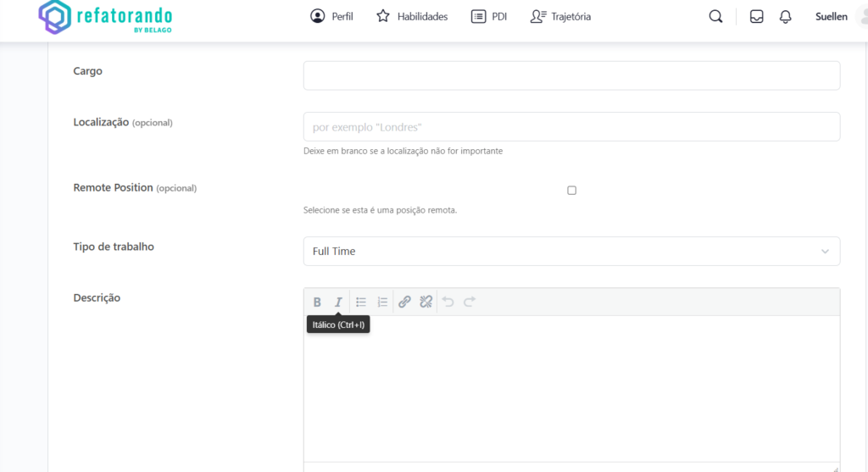
Task: Open the search magnifier icon
Action: click(715, 17)
